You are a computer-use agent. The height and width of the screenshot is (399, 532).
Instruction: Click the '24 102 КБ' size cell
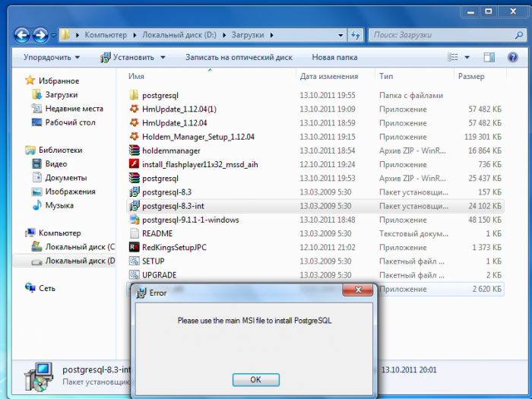[485, 206]
